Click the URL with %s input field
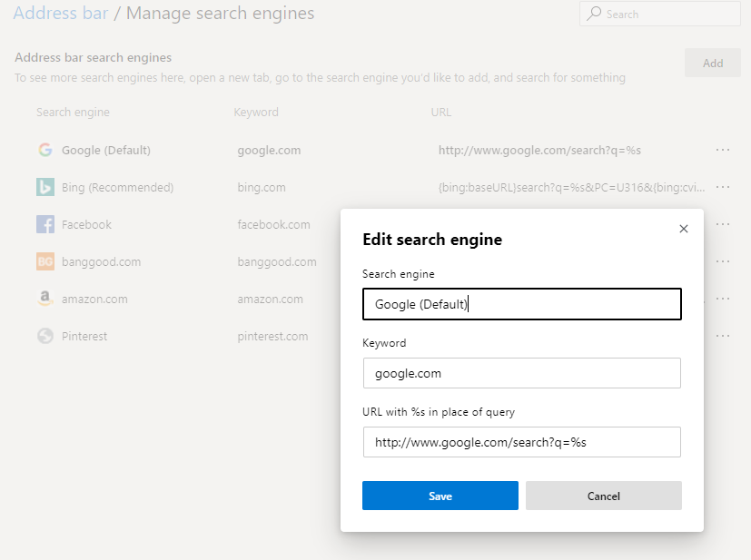Image resolution: width=751 pixels, height=560 pixels. (x=521, y=442)
